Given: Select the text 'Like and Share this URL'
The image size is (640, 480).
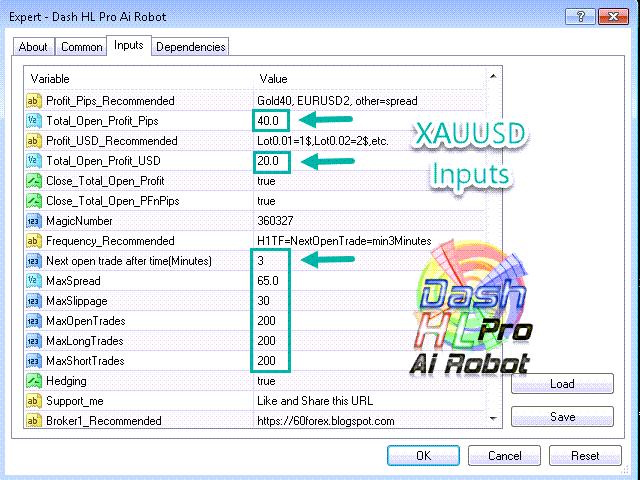Looking at the screenshot, I should click(315, 401).
